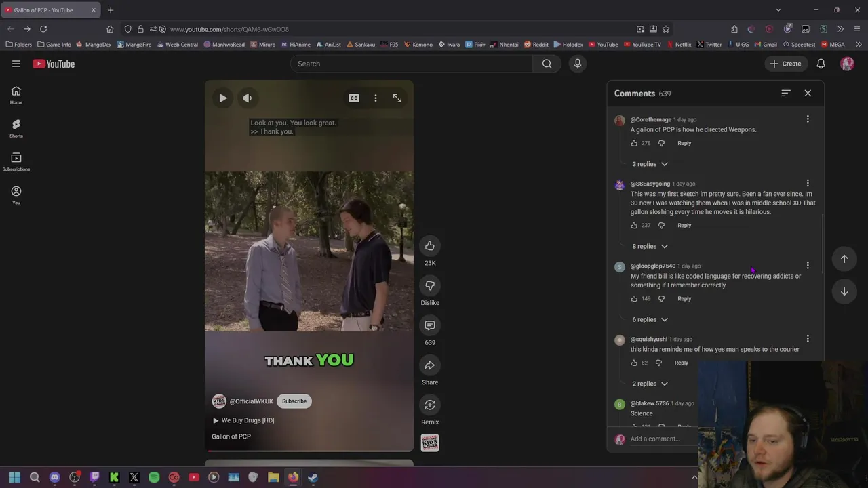Open Windows Start menu

click(15, 477)
